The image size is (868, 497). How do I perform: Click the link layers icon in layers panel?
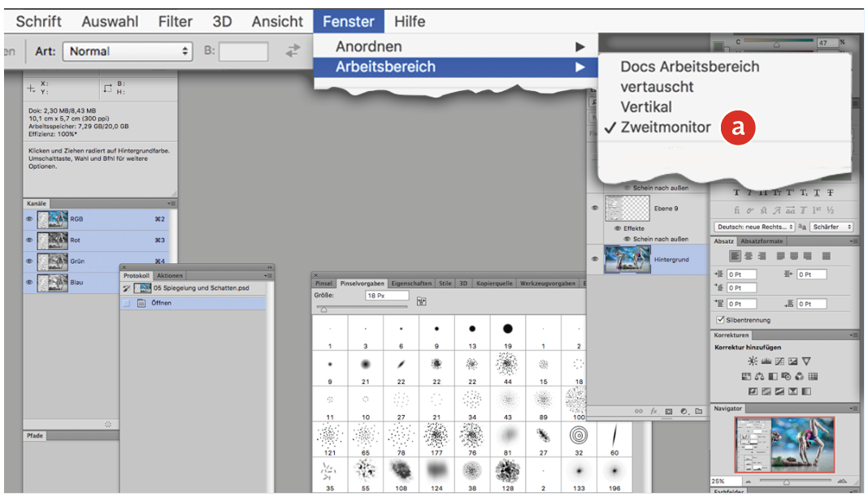click(639, 411)
